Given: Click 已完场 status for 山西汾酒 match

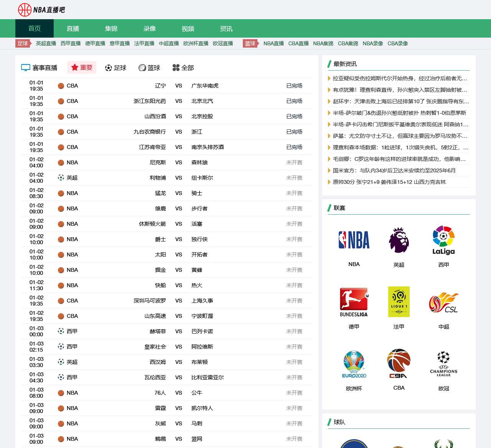Looking at the screenshot, I should tap(294, 116).
